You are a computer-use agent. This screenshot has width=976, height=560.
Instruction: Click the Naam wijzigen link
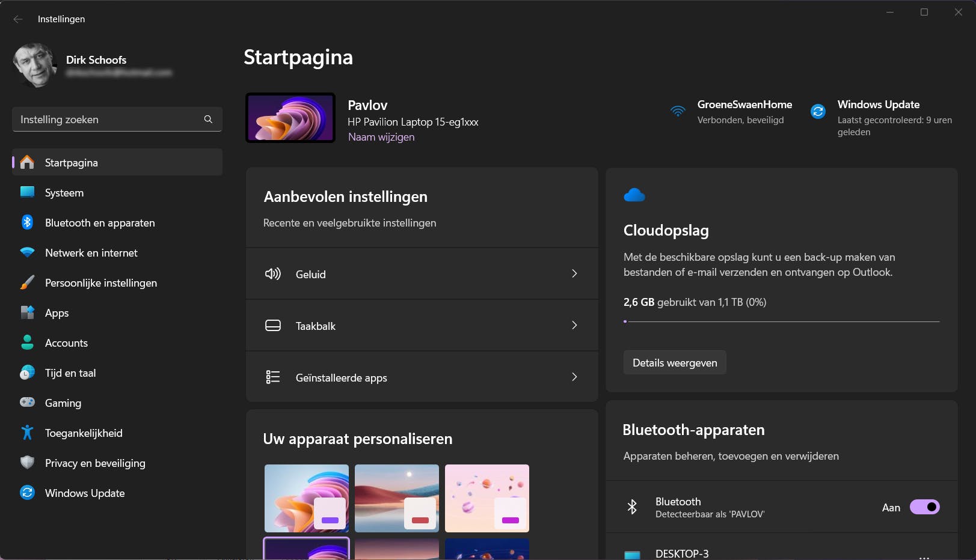(x=381, y=137)
